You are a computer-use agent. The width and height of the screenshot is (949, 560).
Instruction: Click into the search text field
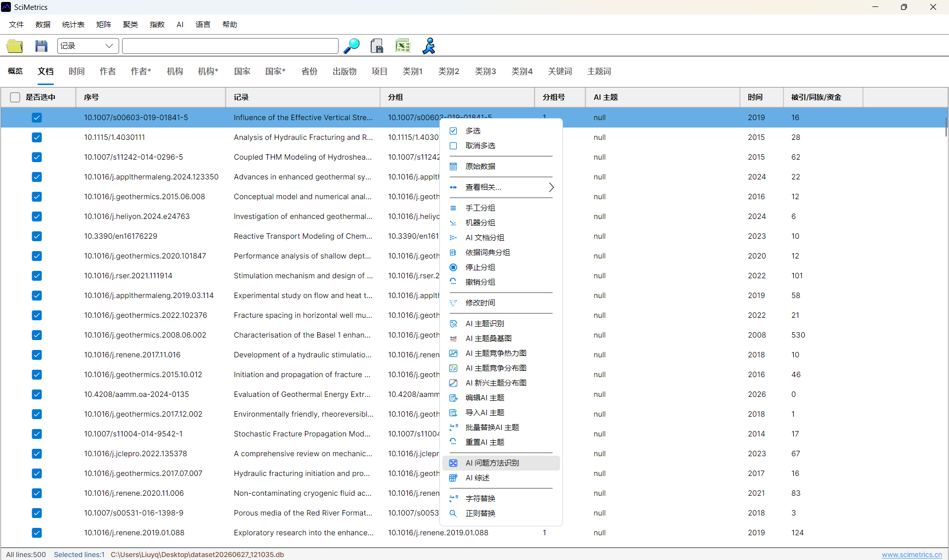click(x=230, y=46)
